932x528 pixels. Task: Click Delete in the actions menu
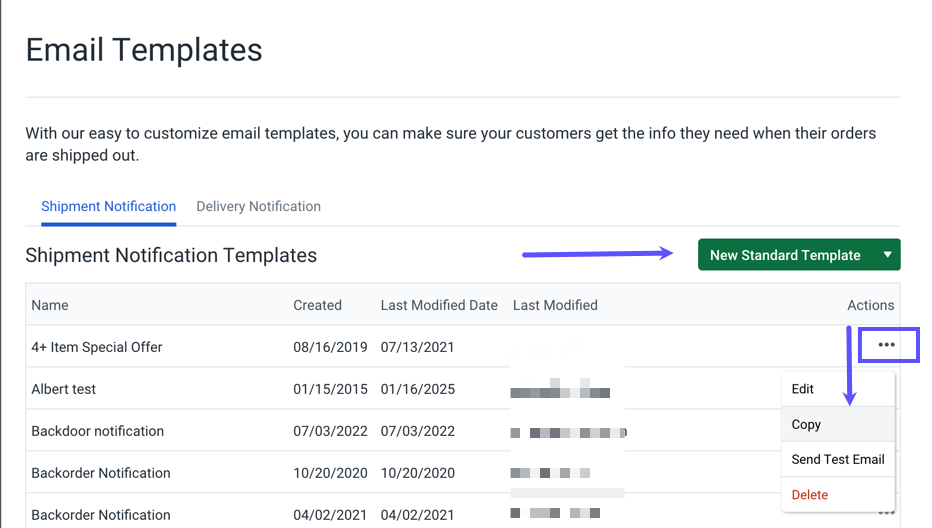pyautogui.click(x=838, y=495)
